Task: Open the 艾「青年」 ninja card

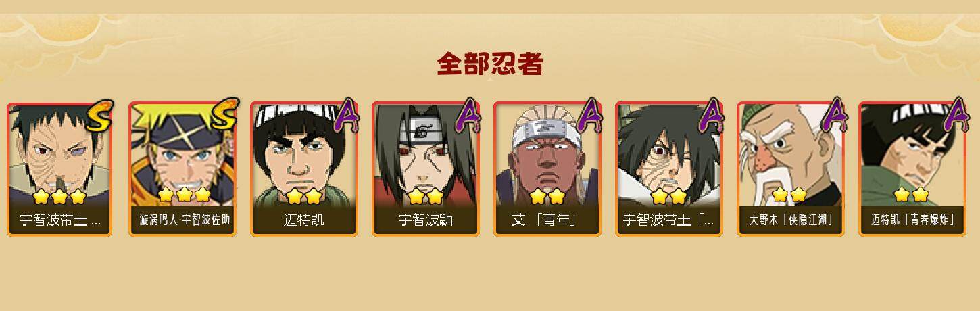Action: pos(547,169)
